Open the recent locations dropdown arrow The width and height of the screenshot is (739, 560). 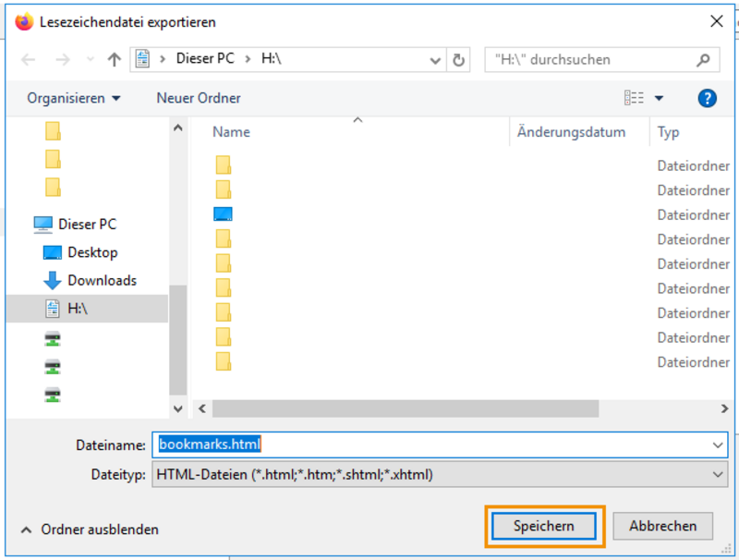pos(90,60)
